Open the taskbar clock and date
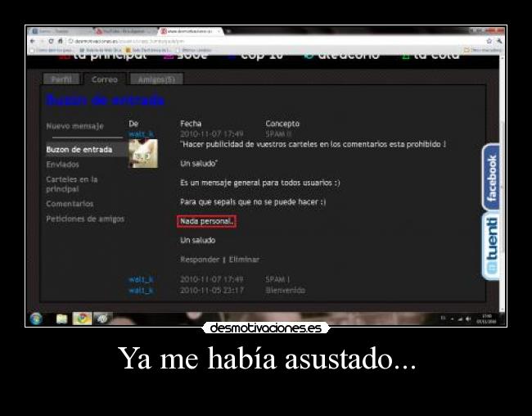 486,319
